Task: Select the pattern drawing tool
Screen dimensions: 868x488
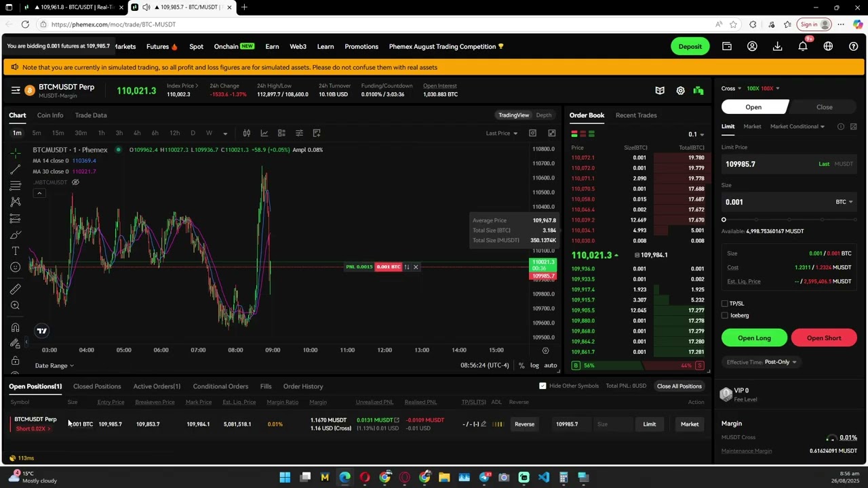Action: (15, 202)
